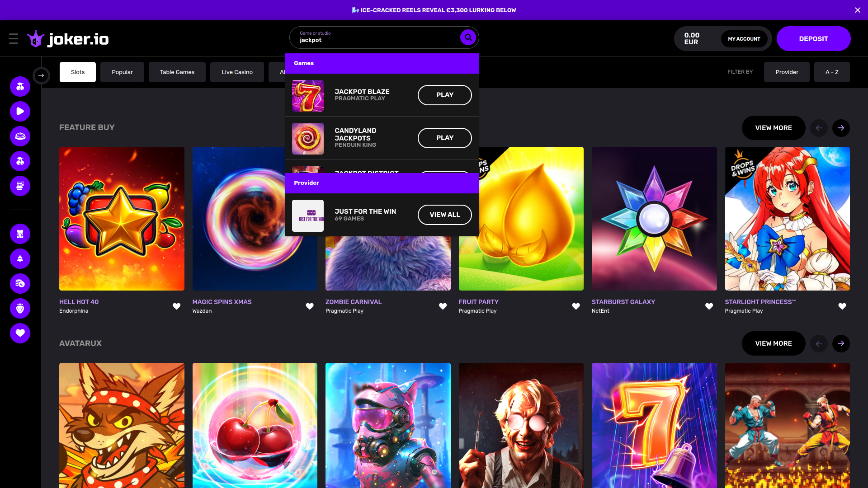This screenshot has width=868, height=488.
Task: Advance the Feature Buy carousel with the right arrow
Action: 841,128
